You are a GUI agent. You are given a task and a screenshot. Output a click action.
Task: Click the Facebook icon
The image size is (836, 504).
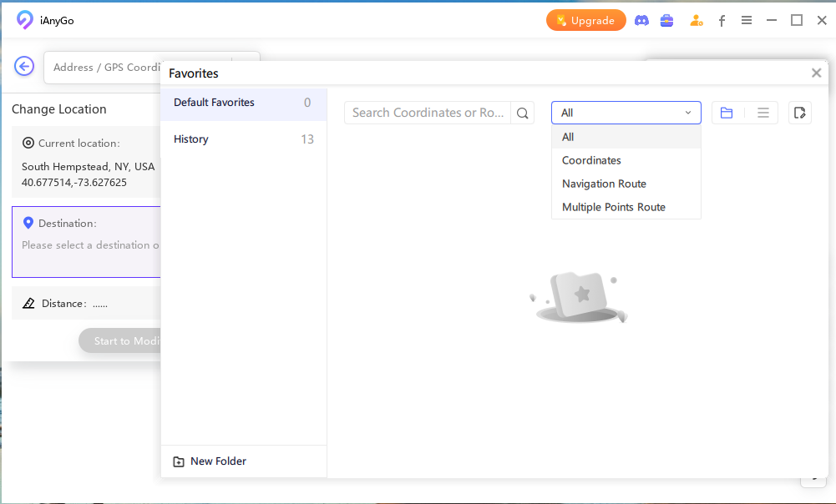click(722, 21)
